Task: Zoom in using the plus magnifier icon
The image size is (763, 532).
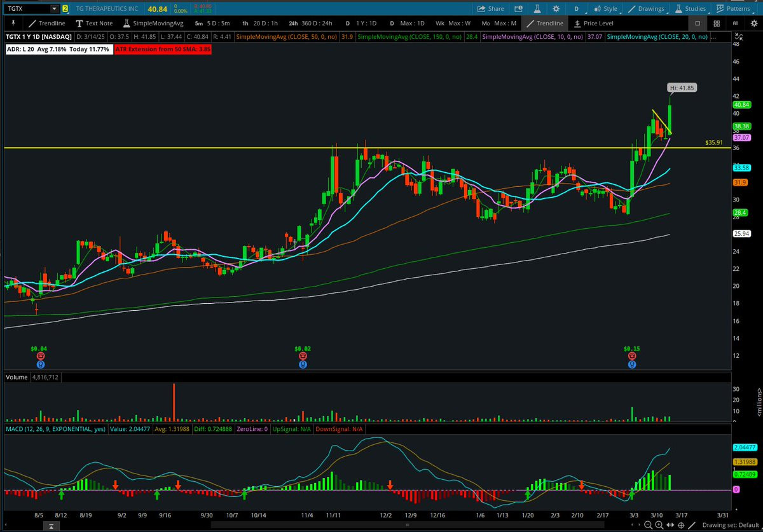Action: pyautogui.click(x=659, y=525)
